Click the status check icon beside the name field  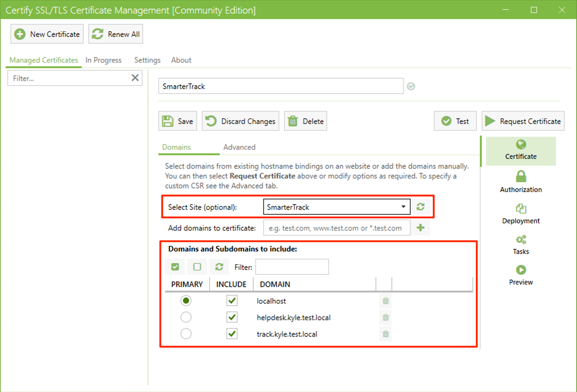tap(411, 86)
